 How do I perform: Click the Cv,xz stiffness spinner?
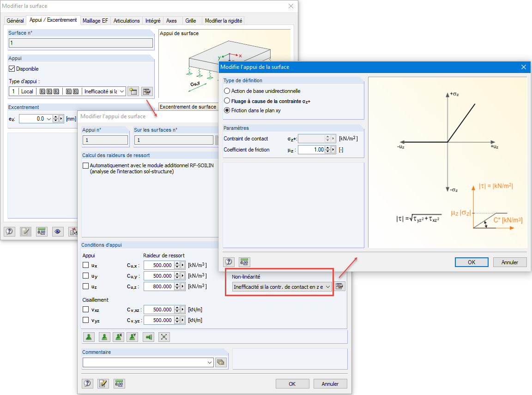[x=177, y=310]
